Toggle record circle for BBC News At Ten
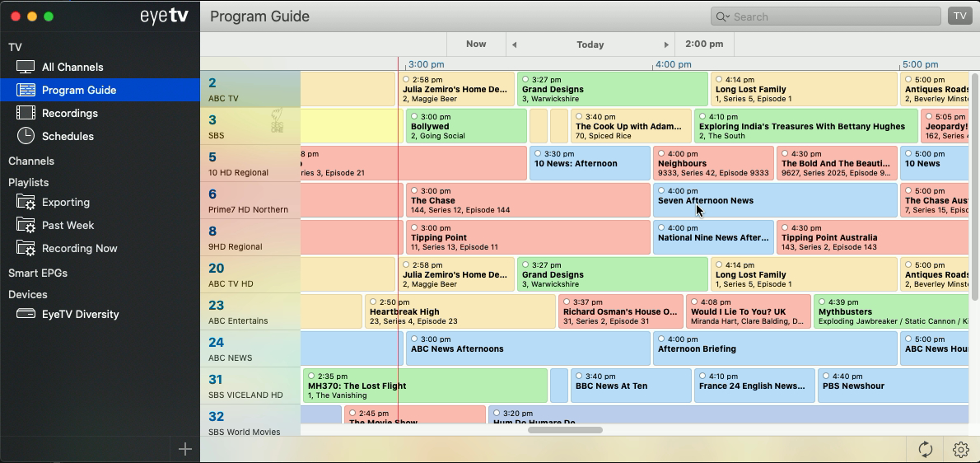This screenshot has width=980, height=463. [579, 376]
